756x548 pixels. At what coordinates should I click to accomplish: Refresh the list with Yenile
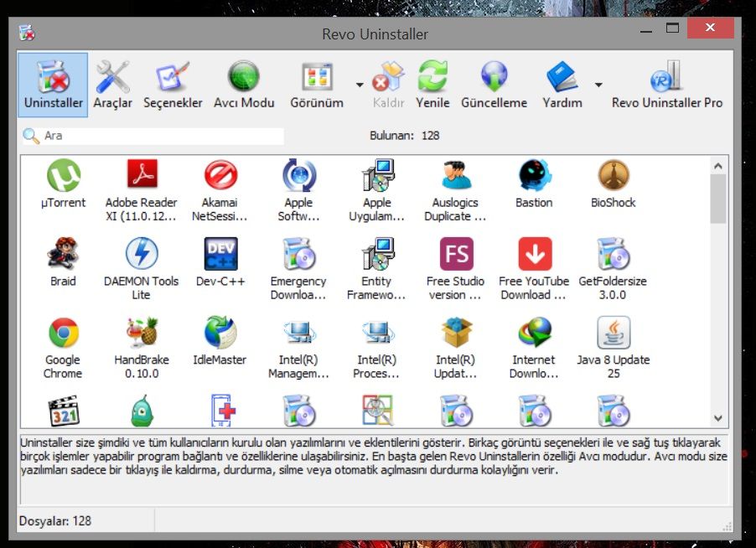pyautogui.click(x=432, y=85)
